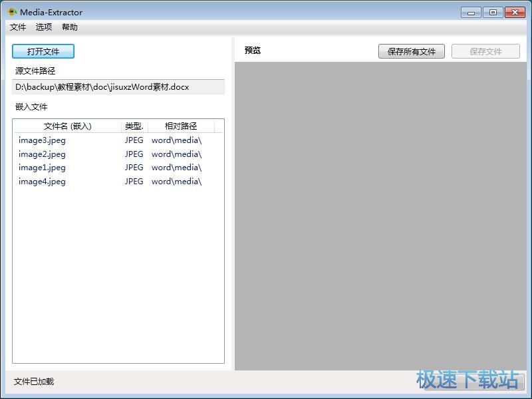Select image3.jpeg in the embedded file list
The width and height of the screenshot is (532, 399).
[x=40, y=140]
